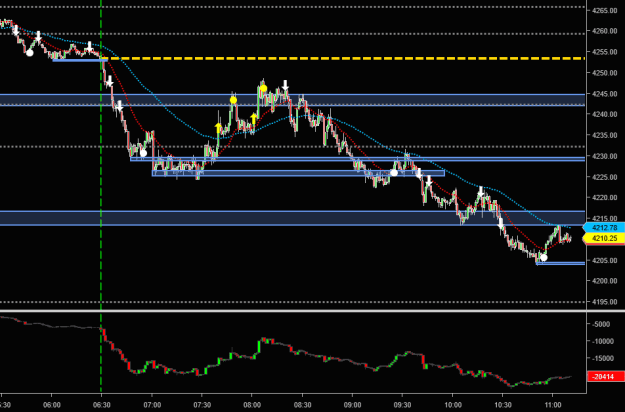The height and width of the screenshot is (412, 625).
Task: Click the 4240.00 price axis label
Action: coord(604,114)
